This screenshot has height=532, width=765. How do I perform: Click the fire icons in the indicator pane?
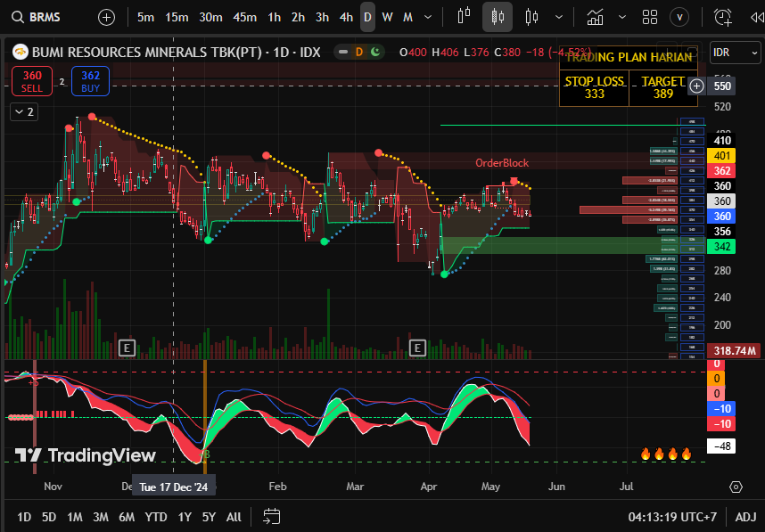pos(666,454)
